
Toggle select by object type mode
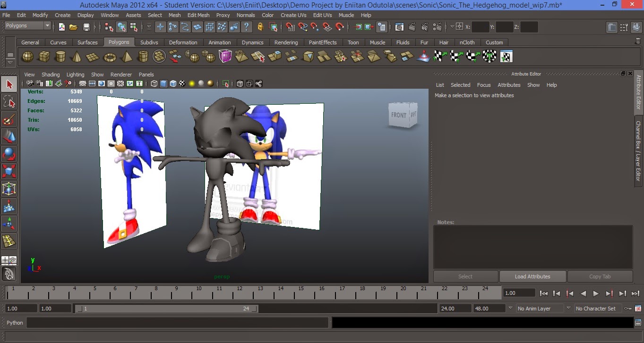(x=122, y=27)
